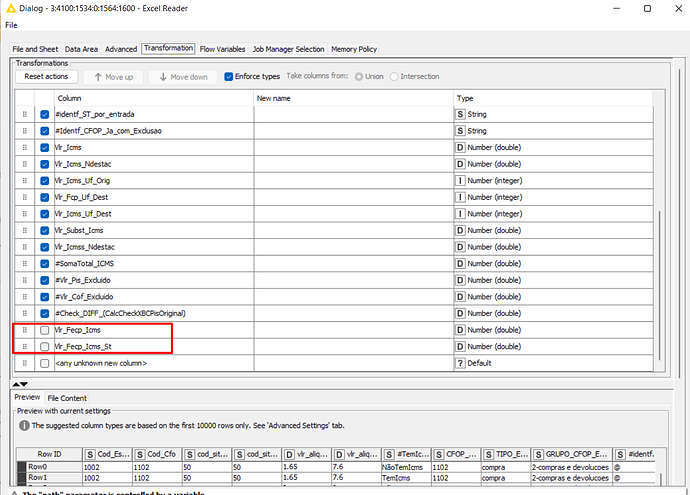Open the Flow Variables tab

coord(222,49)
